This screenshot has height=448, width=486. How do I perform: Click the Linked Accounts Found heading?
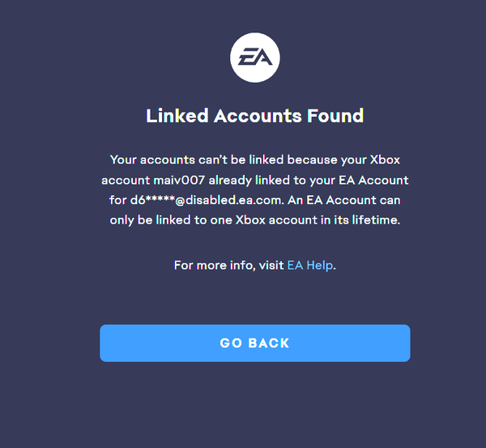coord(255,116)
